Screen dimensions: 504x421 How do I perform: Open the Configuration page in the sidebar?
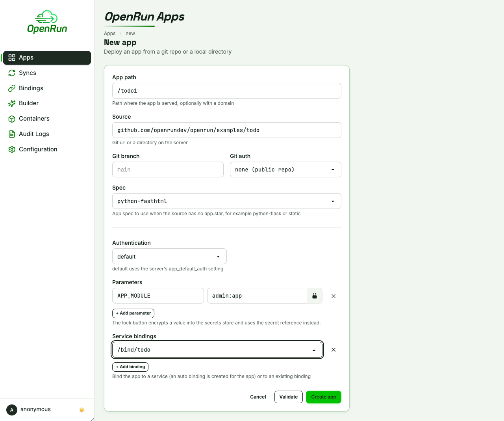(47, 149)
